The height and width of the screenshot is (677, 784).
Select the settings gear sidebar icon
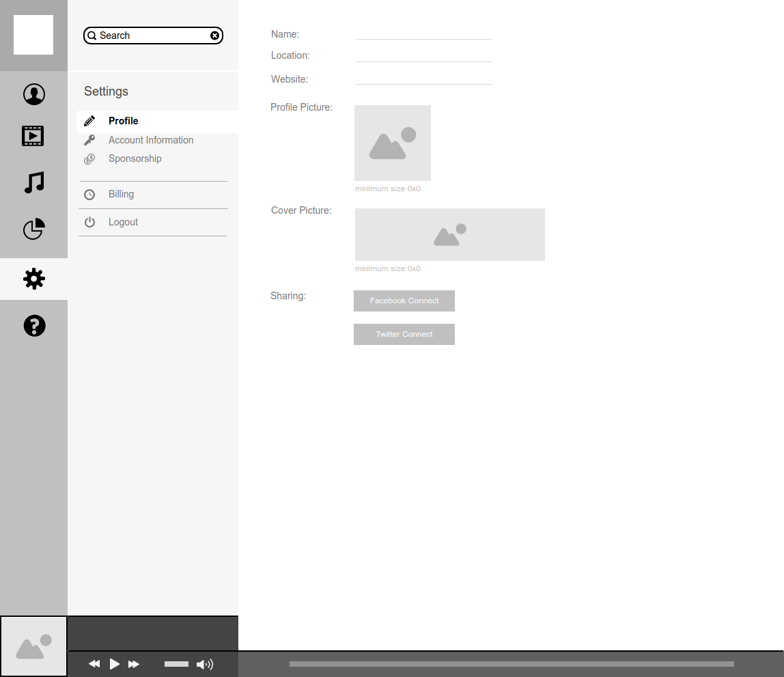pyautogui.click(x=34, y=279)
